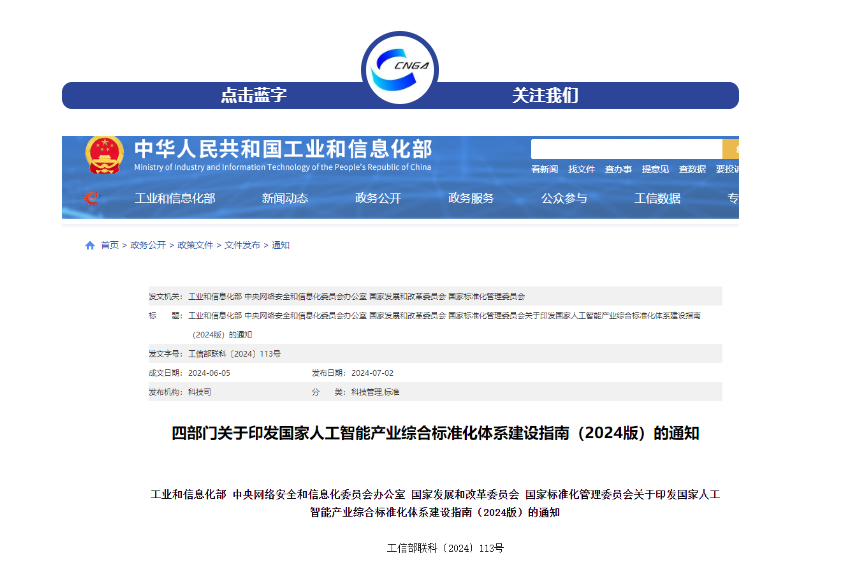Screen dimensions: 843x565
Task: Click the centered document number below the subtitle
Action: click(445, 548)
